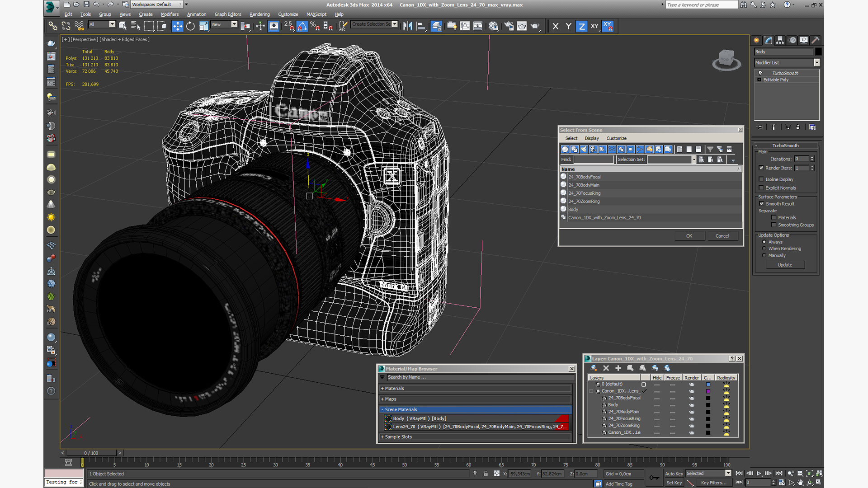The height and width of the screenshot is (488, 868).
Task: Click the Find input field
Action: click(594, 160)
